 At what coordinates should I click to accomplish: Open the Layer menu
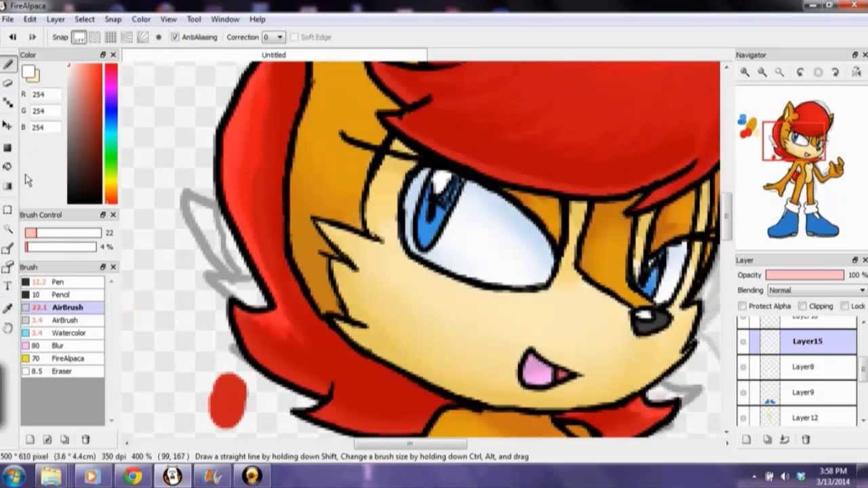click(x=56, y=20)
